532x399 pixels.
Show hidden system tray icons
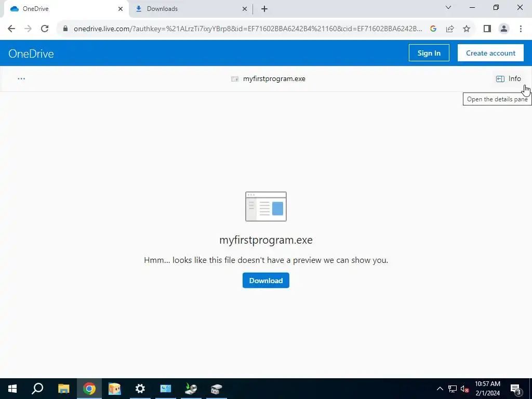[440, 389]
